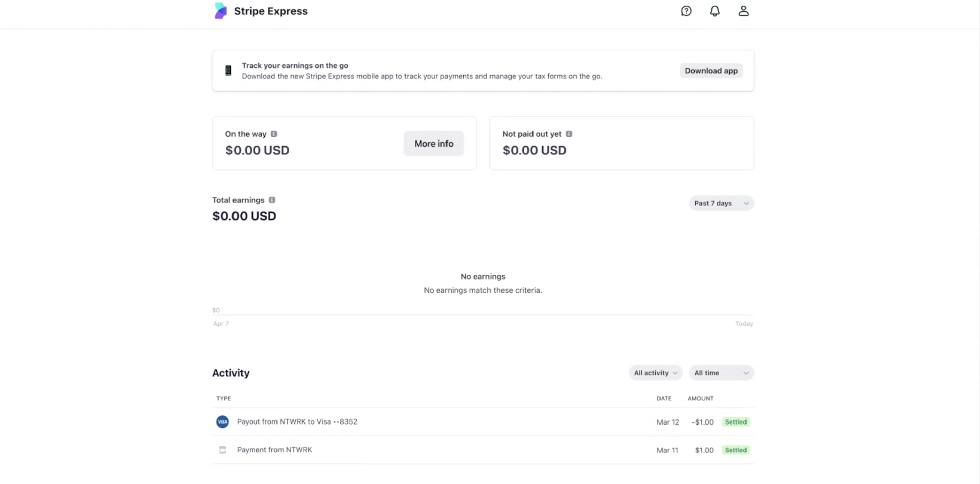The width and height of the screenshot is (980, 484).
Task: Click the mobile phone icon in banner
Action: point(228,70)
